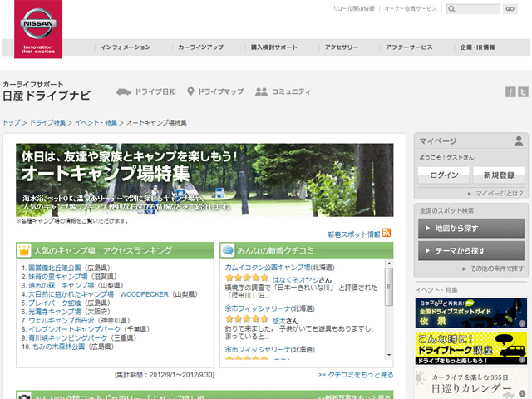Click the GO search button
532x399 pixels.
510,9
